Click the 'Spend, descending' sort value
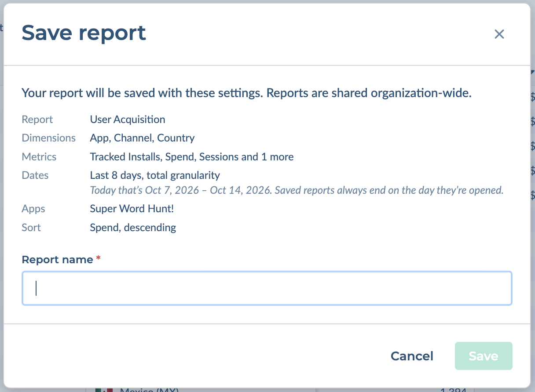 coord(133,228)
